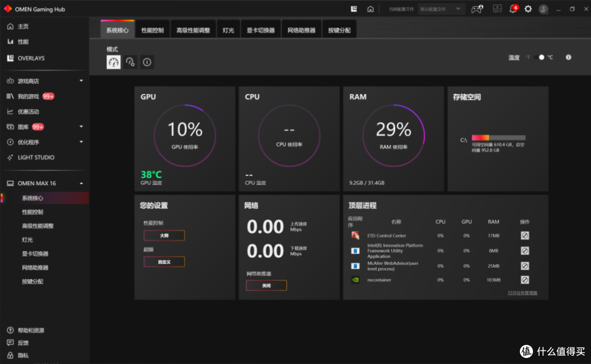Click the McAfee WebAdvisor app icon
Image resolution: width=591 pixels, height=364 pixels.
(355, 266)
